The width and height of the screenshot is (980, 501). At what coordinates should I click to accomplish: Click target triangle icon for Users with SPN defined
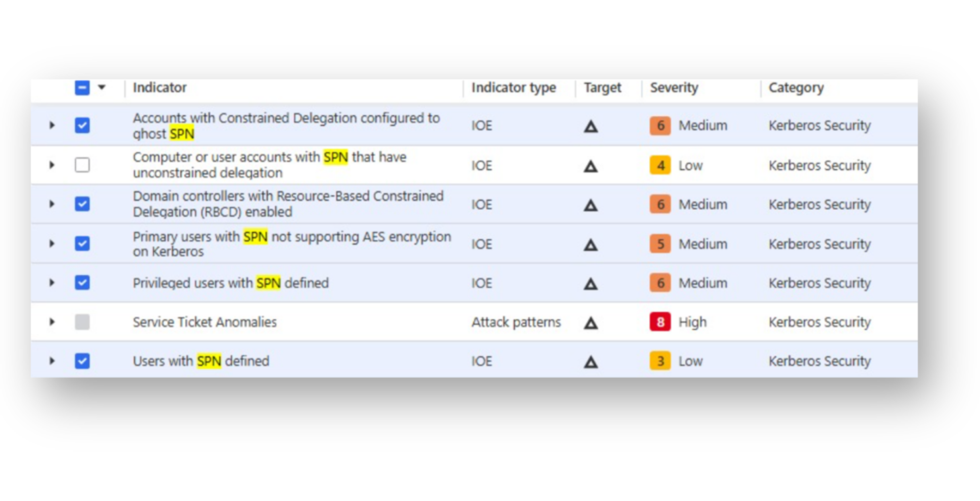click(x=591, y=362)
